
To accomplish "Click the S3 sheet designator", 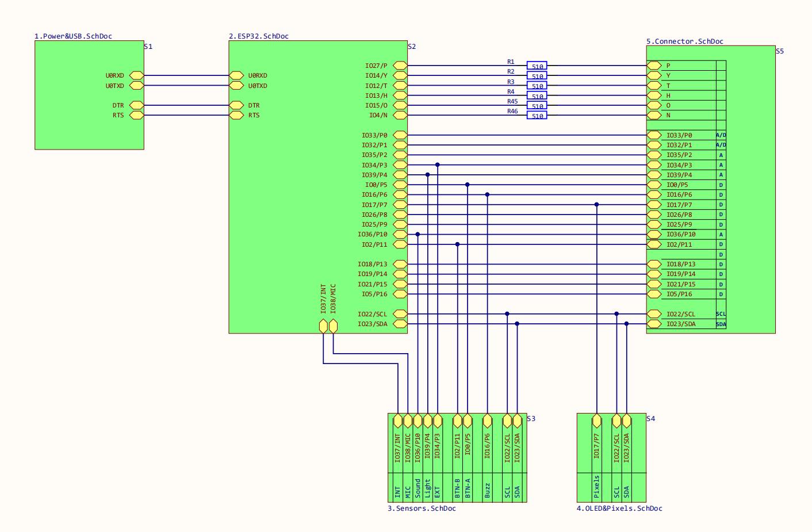I will point(531,419).
